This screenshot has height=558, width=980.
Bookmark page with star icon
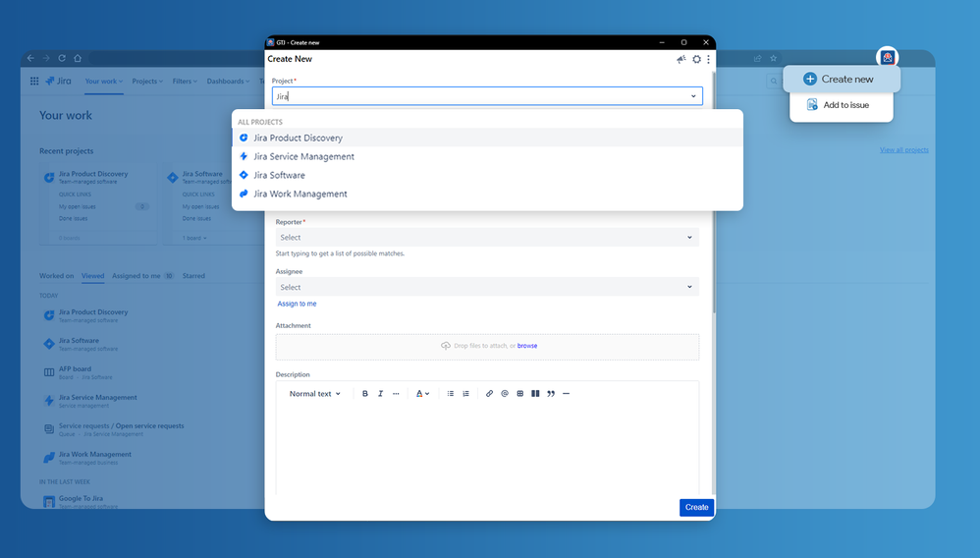773,58
